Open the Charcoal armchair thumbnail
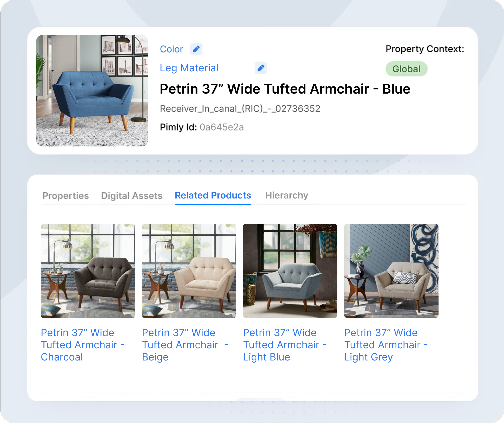 (x=88, y=271)
